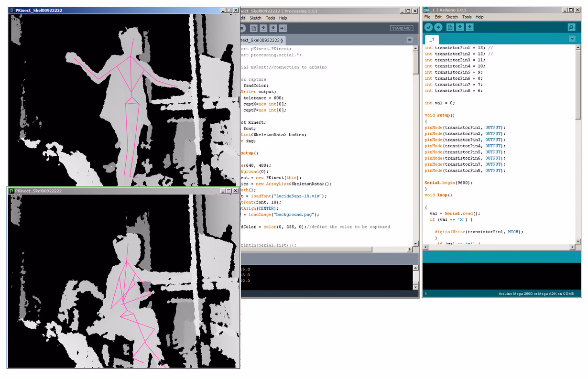Viewport: 588px width, 379px height.
Task: Click Arduino's Open sketch up-arrow icon
Action: click(460, 27)
